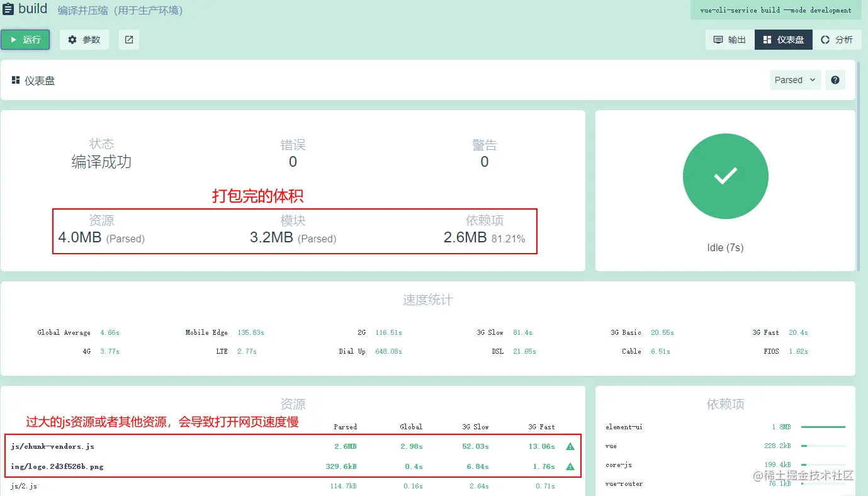Click the 速度统计 section heading
The image size is (868, 496).
(427, 300)
